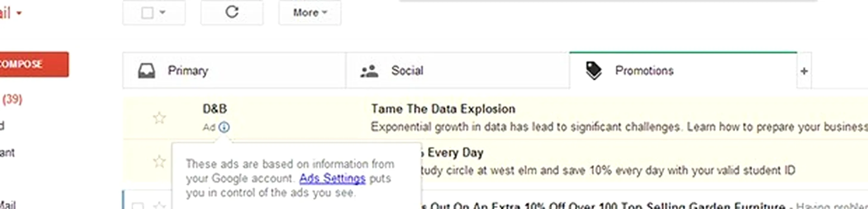Open the inbox folder showing (39) unread
Viewport: 868px width, 209px height.
point(12,99)
